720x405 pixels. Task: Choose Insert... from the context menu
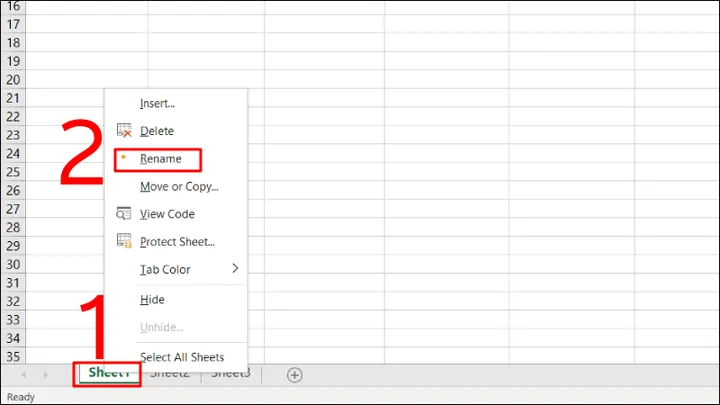point(157,103)
